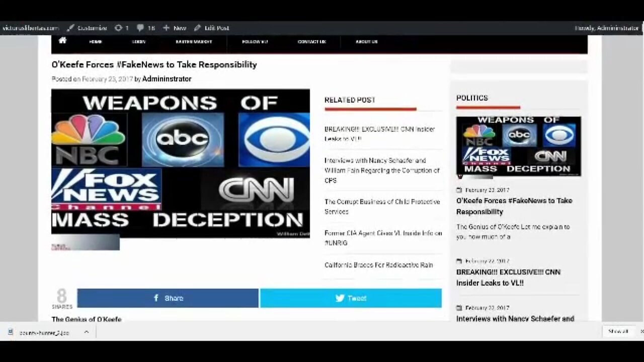The height and width of the screenshot is (362, 644).
Task: Open sidebar post O'Keefe Forces #FakeNews to Take Responsibility
Action: click(514, 206)
